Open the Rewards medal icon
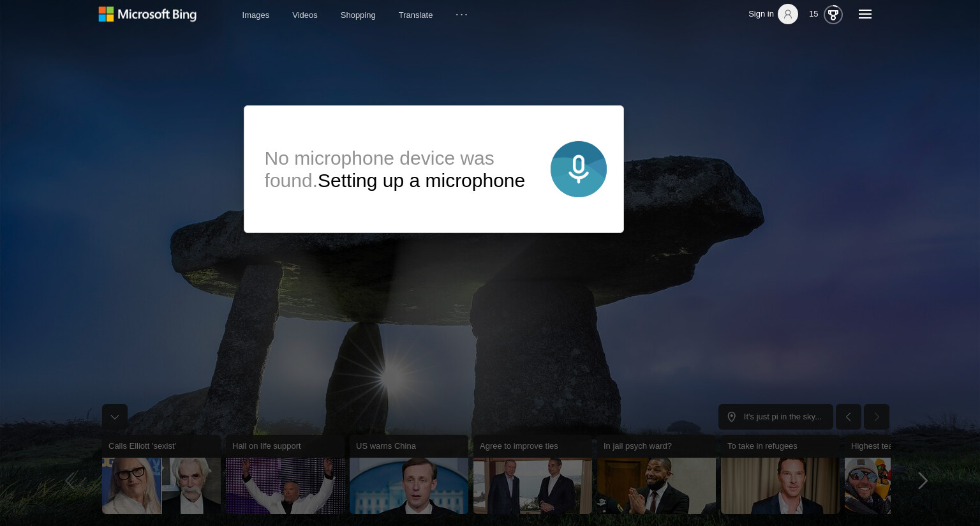Screen dimensions: 980x526 coord(833,14)
